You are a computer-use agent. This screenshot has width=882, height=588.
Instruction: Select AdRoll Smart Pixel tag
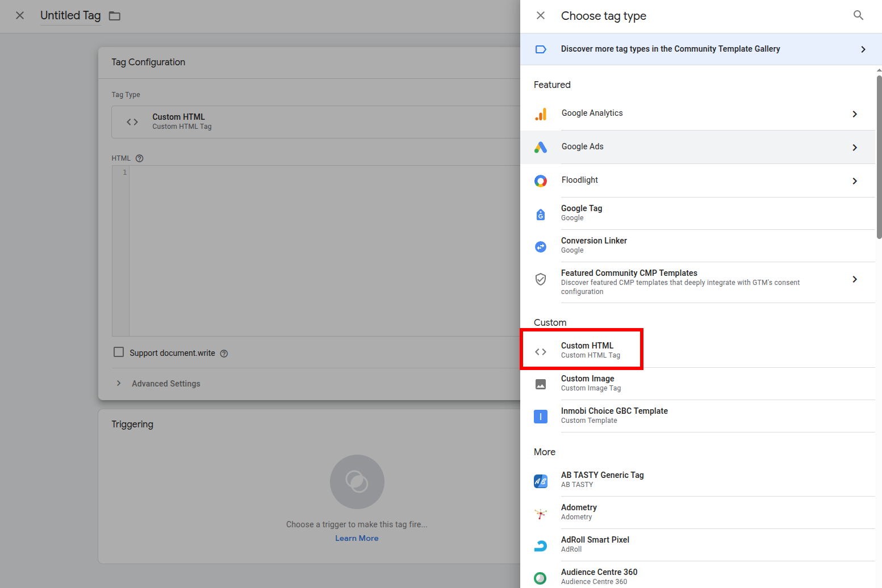coord(697,545)
